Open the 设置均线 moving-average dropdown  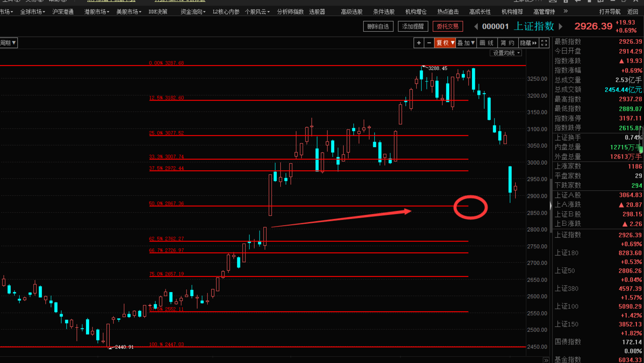click(506, 53)
